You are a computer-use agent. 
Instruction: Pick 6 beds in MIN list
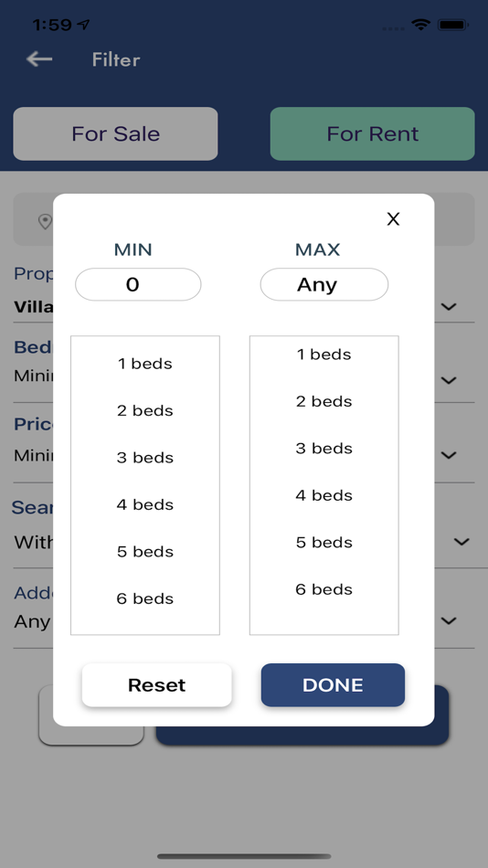click(145, 598)
